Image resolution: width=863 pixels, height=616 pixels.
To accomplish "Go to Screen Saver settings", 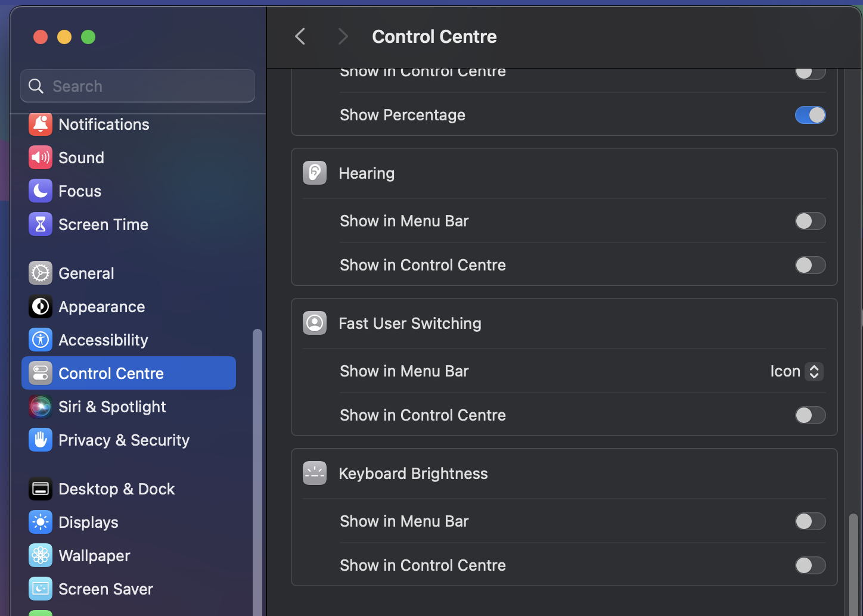I will (x=129, y=589).
